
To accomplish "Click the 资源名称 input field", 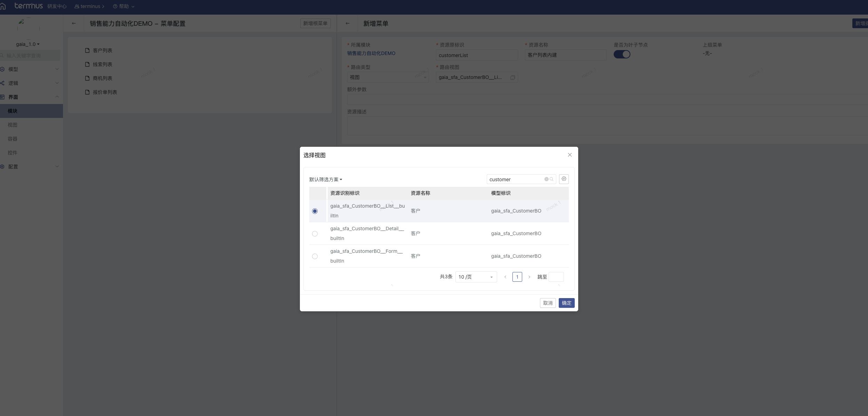I will tap(566, 55).
